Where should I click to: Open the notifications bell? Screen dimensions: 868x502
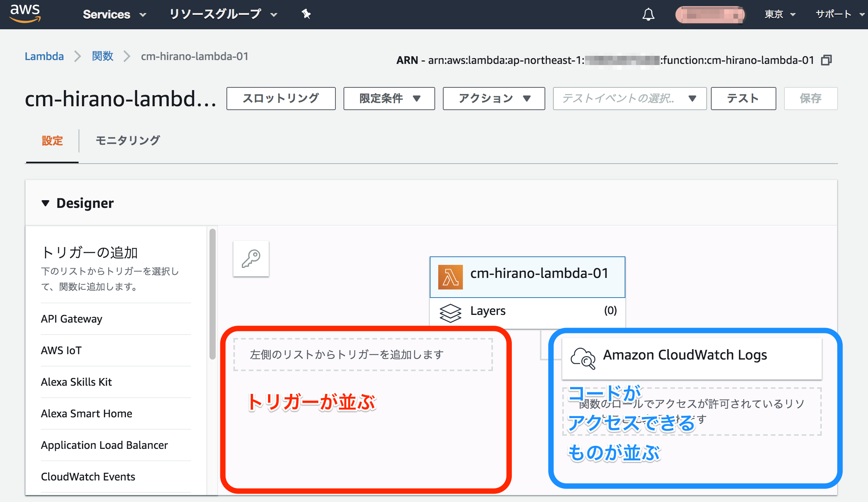648,15
